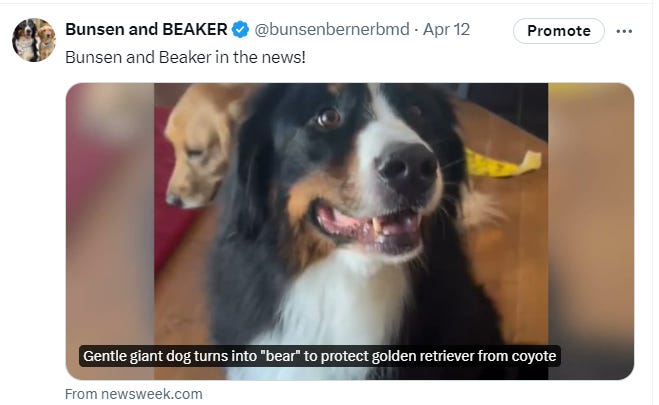This screenshot has width=659, height=405.
Task: Open the three-dot more options menu
Action: [624, 31]
